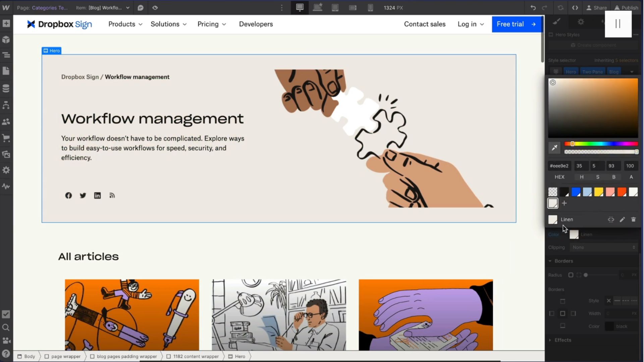Viewport: 644px width, 362px height.
Task: Unlink the Linen swatch
Action: pos(611,220)
